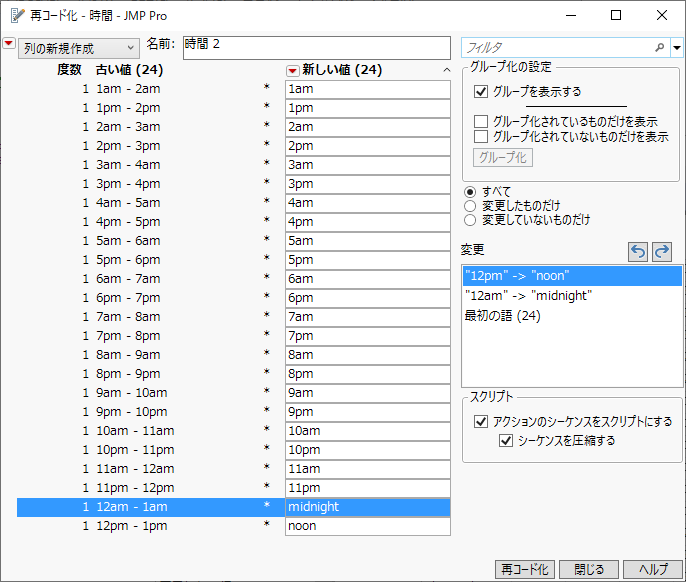Image resolution: width=686 pixels, height=582 pixels.
Task: Open the 列の新規作成 dropdown
Action: pyautogui.click(x=79, y=48)
